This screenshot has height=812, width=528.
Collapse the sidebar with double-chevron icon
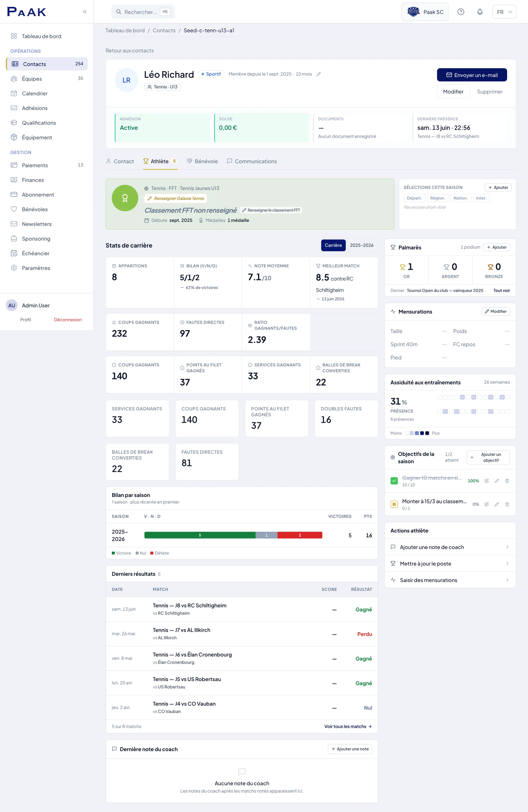[x=85, y=12]
